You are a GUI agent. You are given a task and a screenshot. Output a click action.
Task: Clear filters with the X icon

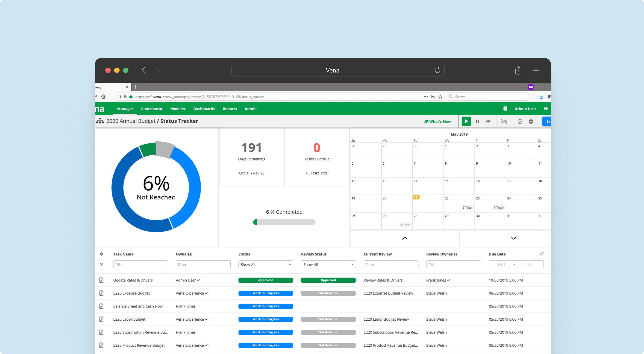[101, 264]
